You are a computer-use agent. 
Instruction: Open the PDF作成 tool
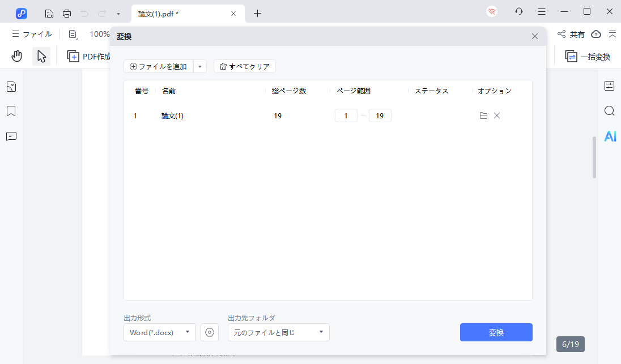[88, 56]
